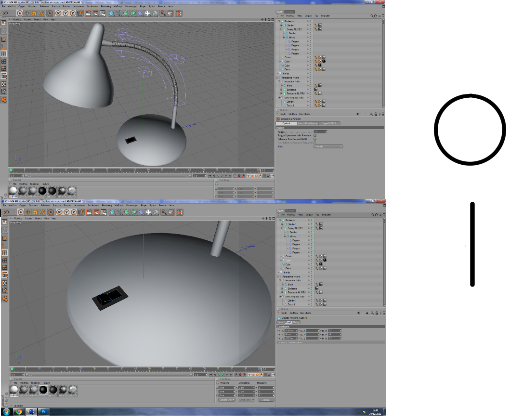Tick the Seleziona Solo Elementi Visibili checkbox

315,139
